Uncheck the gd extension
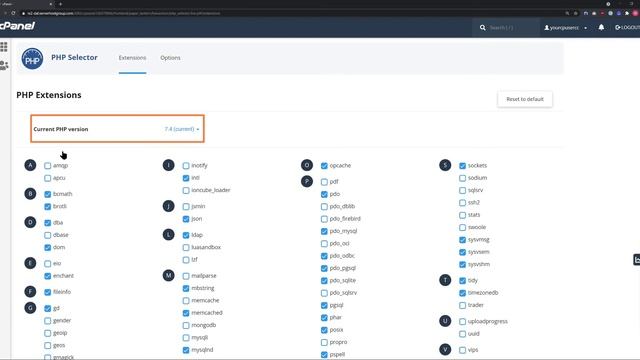Image resolution: width=640 pixels, height=360 pixels. [48, 309]
